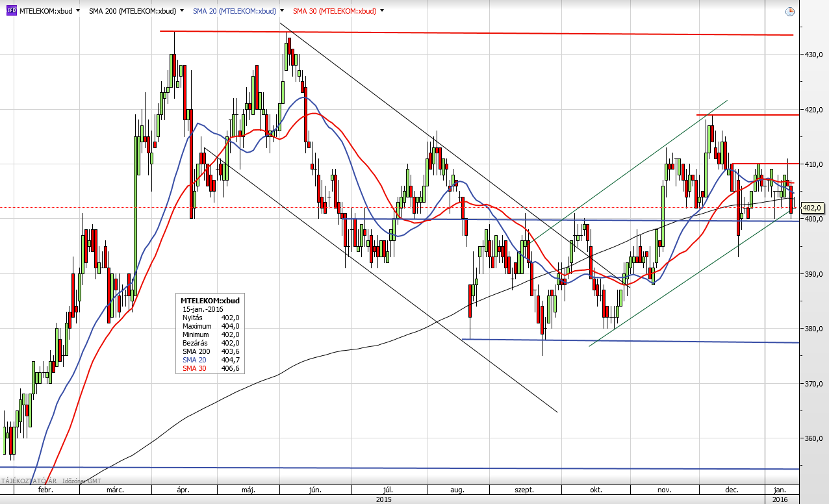Click the SMA 200 (MTELEKOM:xbud) label
This screenshot has width=829, height=504.
click(133, 11)
